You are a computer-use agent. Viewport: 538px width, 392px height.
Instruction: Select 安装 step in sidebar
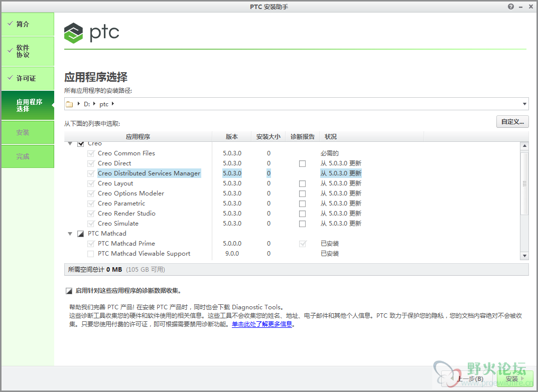28,132
